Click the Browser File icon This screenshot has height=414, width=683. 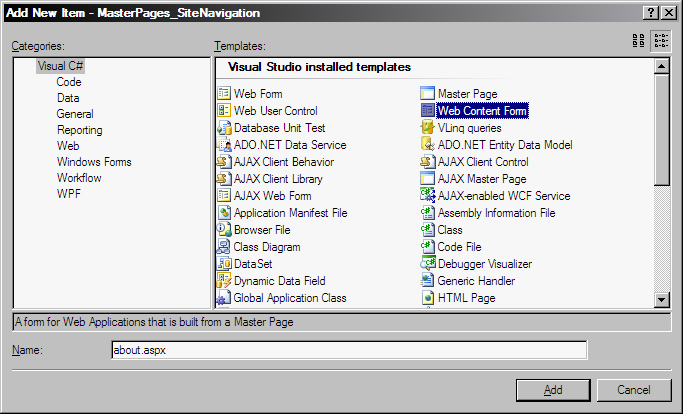coord(224,229)
